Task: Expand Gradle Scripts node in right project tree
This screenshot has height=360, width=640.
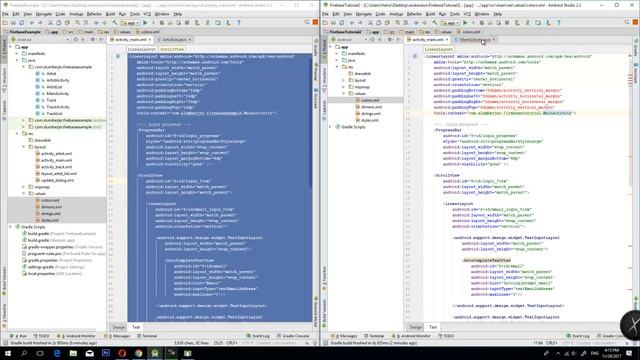Action: coord(331,127)
